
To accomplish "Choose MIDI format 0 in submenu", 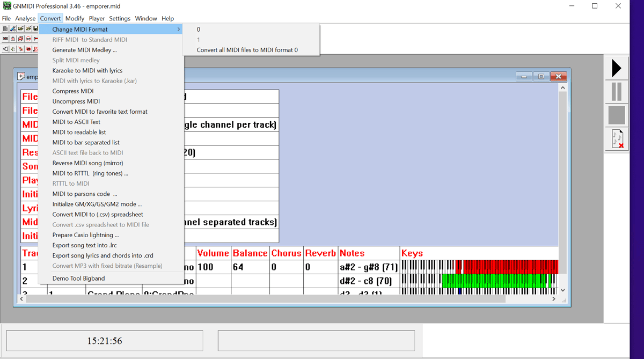I will pyautogui.click(x=199, y=30).
